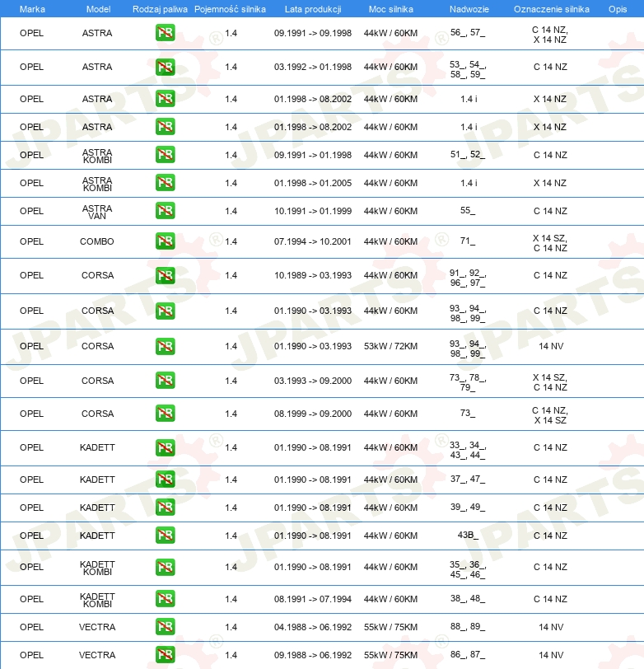Click the date range 07.1994 -> 10.2001
Screen dimensions: 644x669
313,241
